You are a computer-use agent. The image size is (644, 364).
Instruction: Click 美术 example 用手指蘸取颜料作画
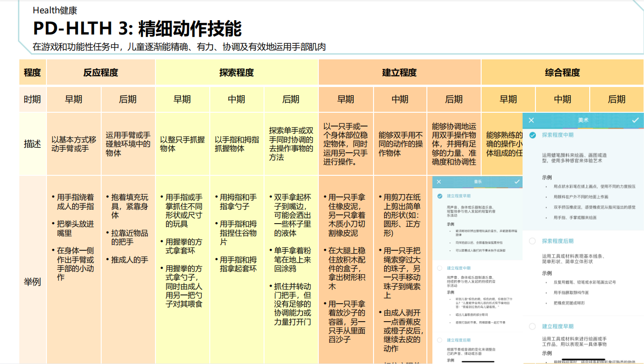[x=572, y=292]
